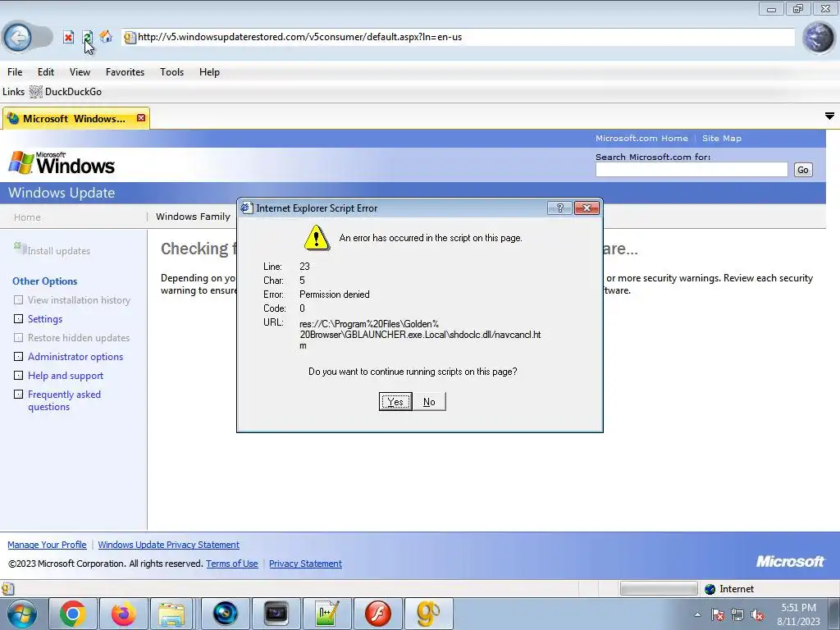Open the Favorites menu
The image size is (840, 630).
click(125, 72)
